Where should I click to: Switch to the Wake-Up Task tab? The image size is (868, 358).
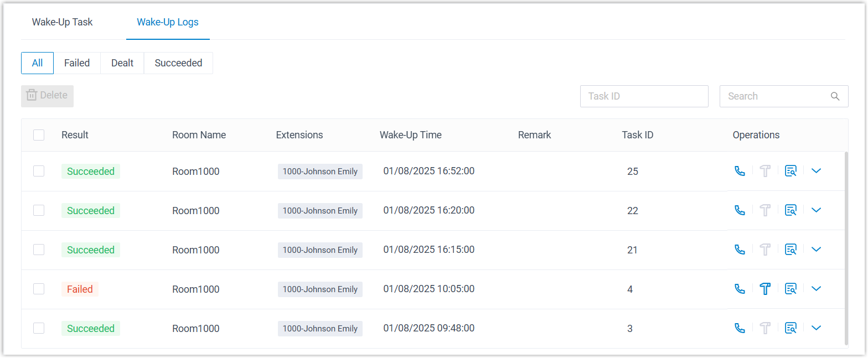[63, 23]
